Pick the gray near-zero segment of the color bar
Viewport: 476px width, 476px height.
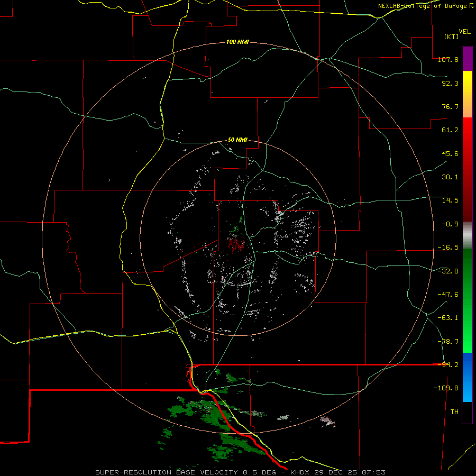tap(467, 235)
